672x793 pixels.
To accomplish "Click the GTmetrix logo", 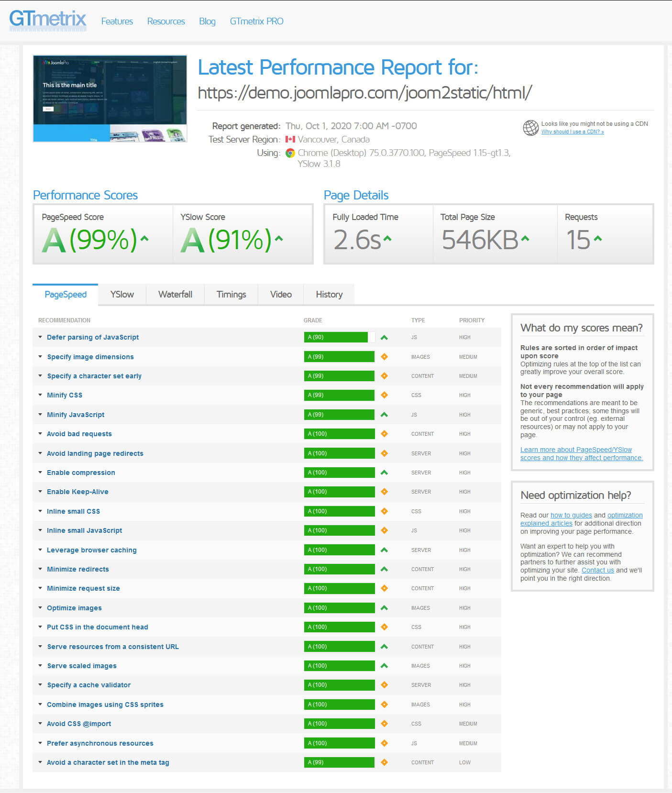I will tap(48, 20).
